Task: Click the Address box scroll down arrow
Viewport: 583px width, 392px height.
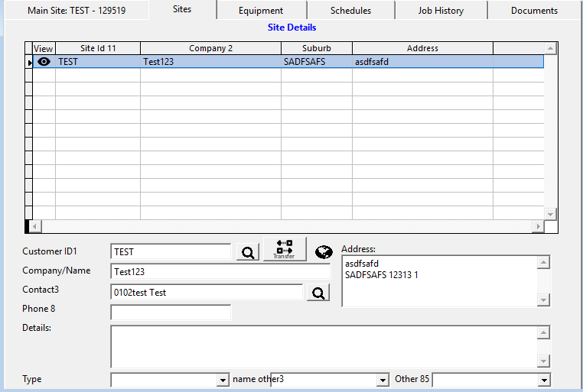Action: pos(544,300)
